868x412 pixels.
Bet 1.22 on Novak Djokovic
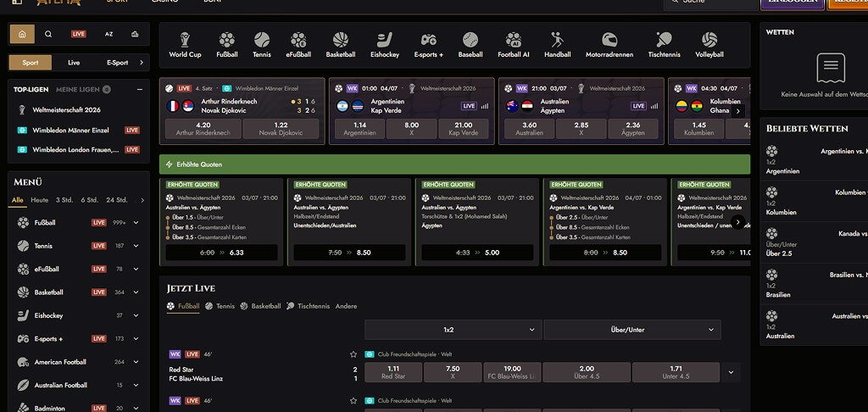(x=281, y=129)
